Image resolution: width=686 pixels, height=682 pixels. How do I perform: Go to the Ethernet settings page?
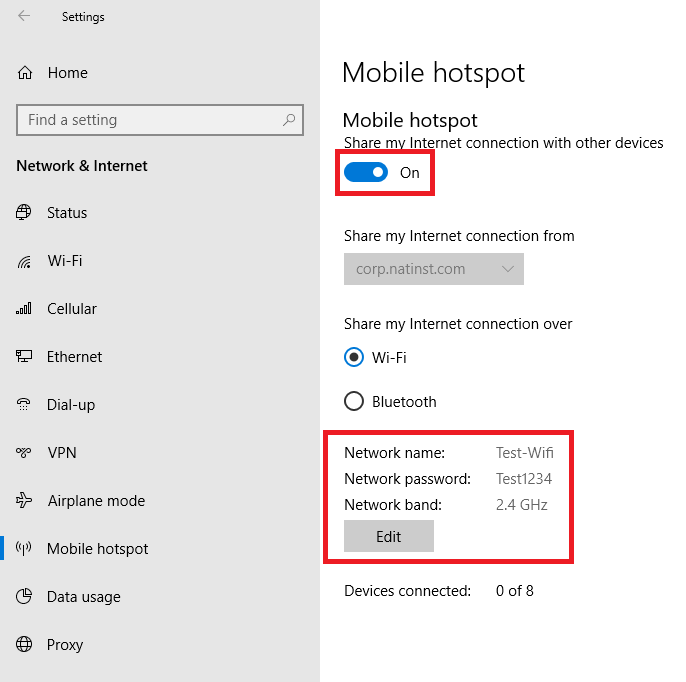(x=74, y=357)
